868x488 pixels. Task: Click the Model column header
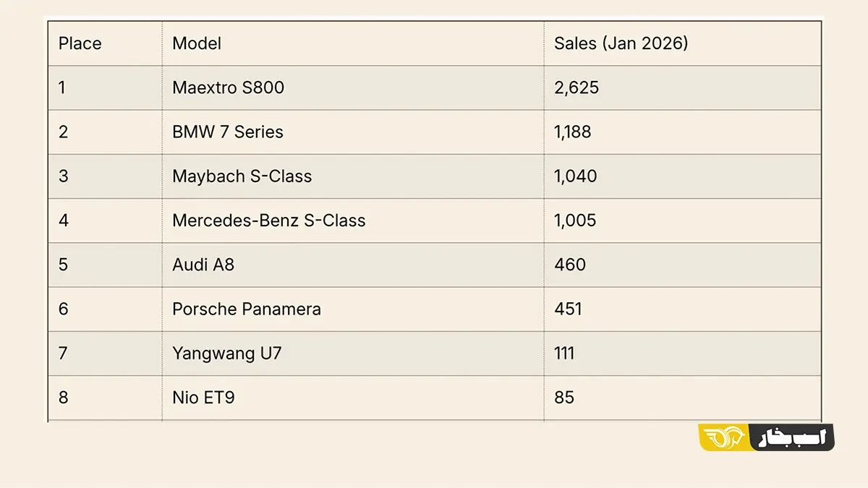tap(197, 43)
